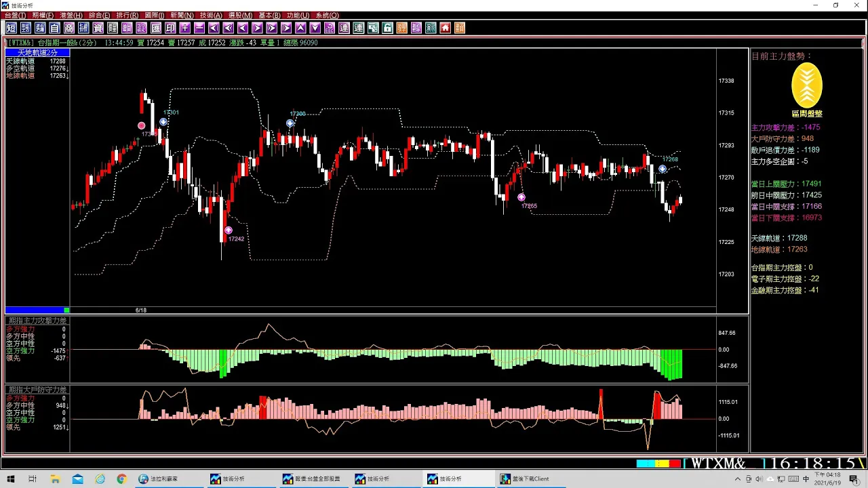Click the purple 連 toolbar icon
The image size is (868, 488).
click(344, 28)
